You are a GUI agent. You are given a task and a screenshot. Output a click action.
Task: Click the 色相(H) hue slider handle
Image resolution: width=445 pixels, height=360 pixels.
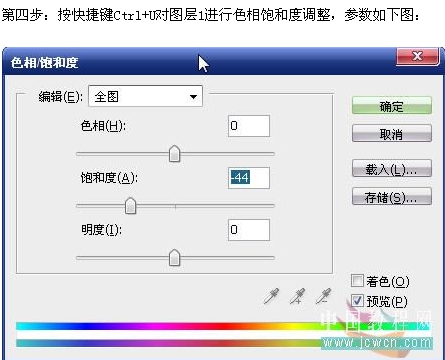pyautogui.click(x=174, y=154)
